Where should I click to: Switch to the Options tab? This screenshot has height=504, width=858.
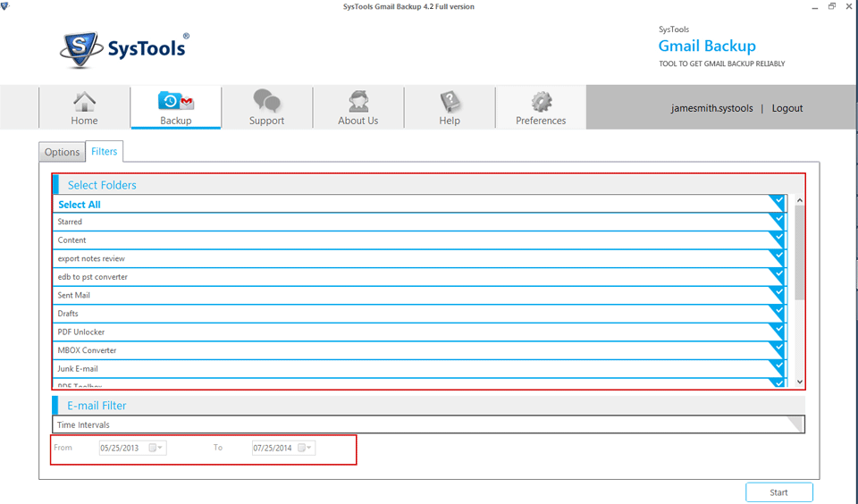[x=62, y=152]
